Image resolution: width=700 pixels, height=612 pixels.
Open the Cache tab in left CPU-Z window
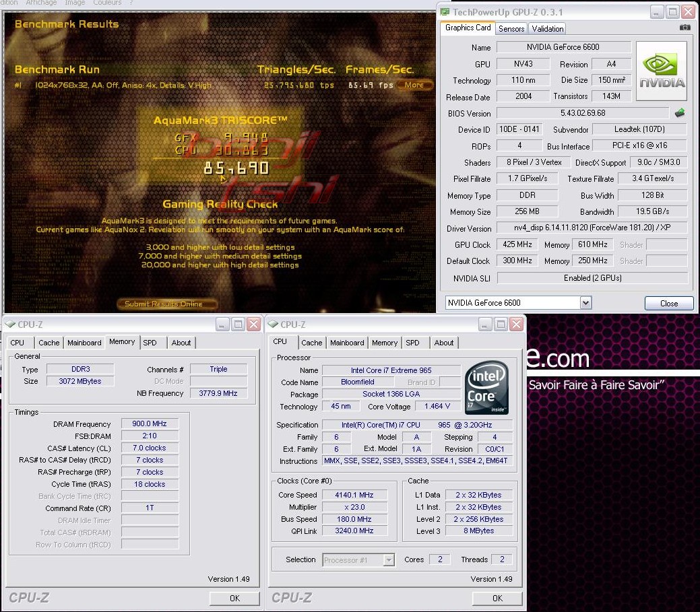(x=49, y=343)
